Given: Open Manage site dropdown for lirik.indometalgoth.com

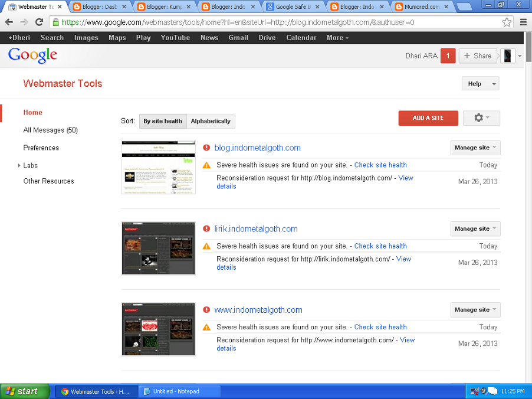Looking at the screenshot, I should point(475,228).
